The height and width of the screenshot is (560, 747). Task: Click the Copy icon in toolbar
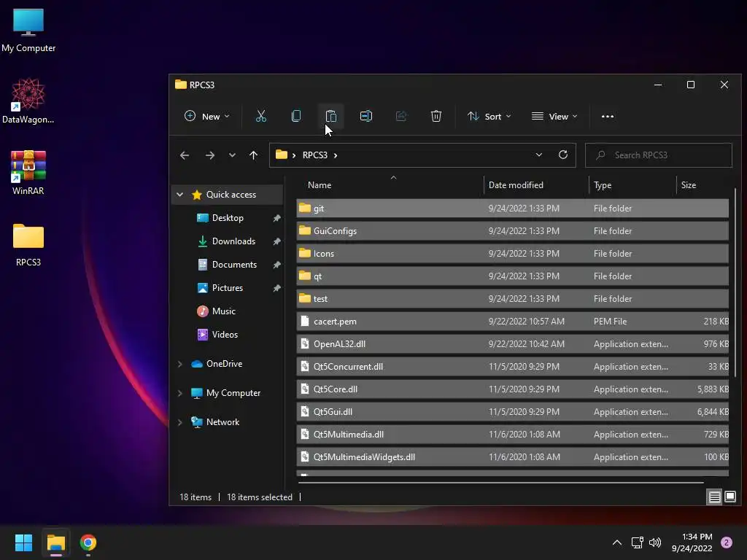(x=296, y=116)
